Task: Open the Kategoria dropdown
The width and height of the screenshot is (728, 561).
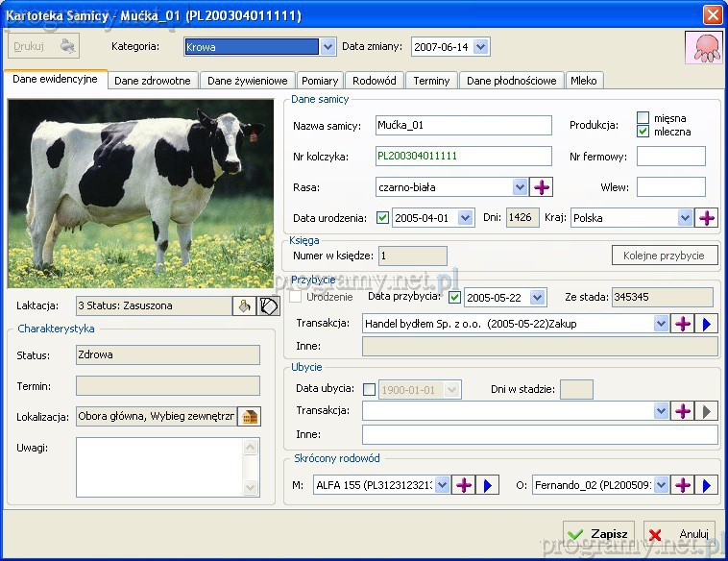Action: [x=328, y=47]
